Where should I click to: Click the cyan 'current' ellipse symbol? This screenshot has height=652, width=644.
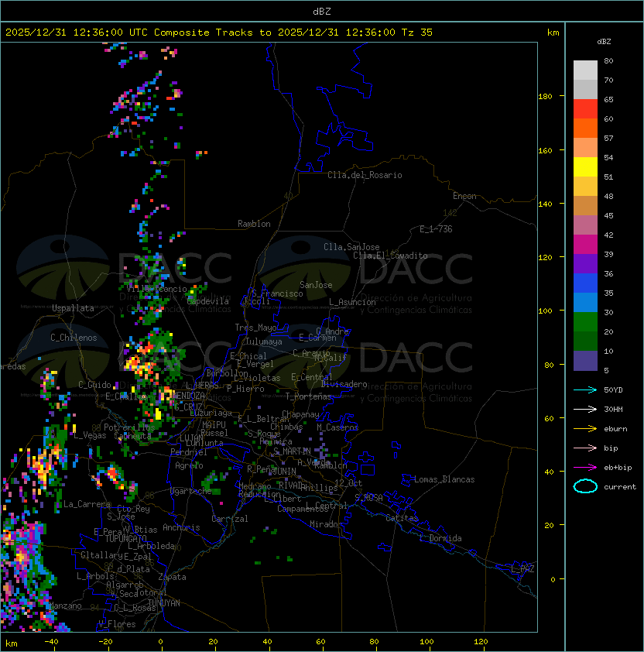(585, 486)
